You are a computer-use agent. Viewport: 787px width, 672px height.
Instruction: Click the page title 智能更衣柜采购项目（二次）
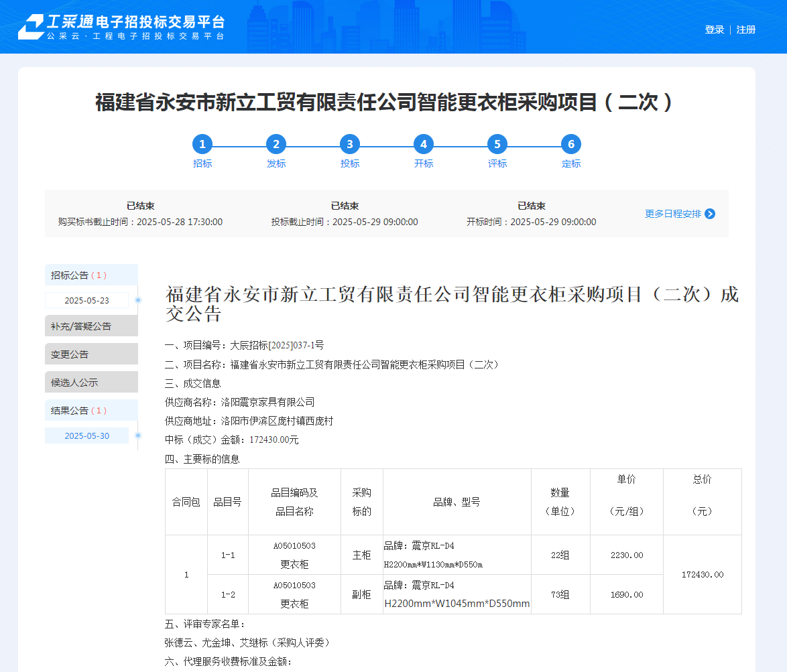pyautogui.click(x=385, y=103)
